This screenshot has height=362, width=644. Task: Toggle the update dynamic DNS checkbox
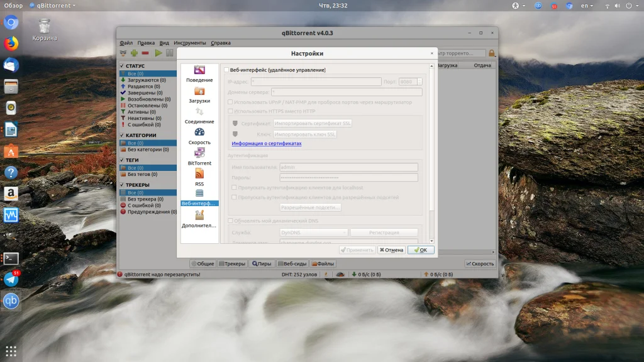tap(230, 221)
